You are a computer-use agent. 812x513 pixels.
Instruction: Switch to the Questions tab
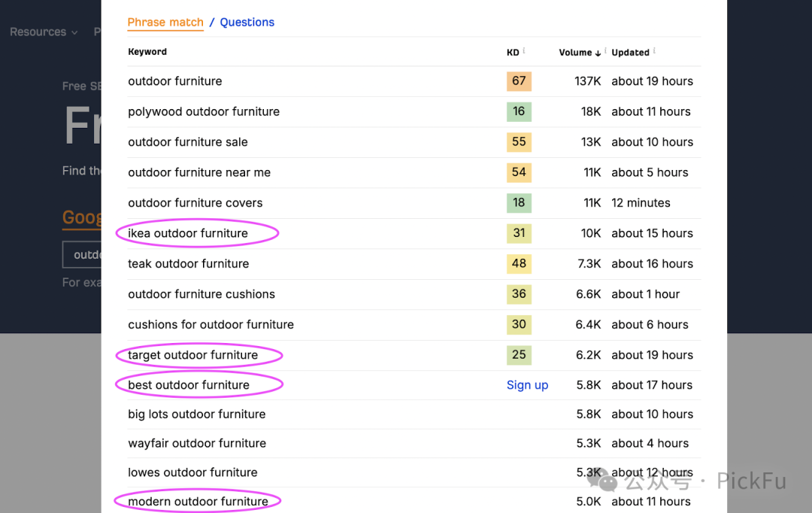pyautogui.click(x=247, y=23)
